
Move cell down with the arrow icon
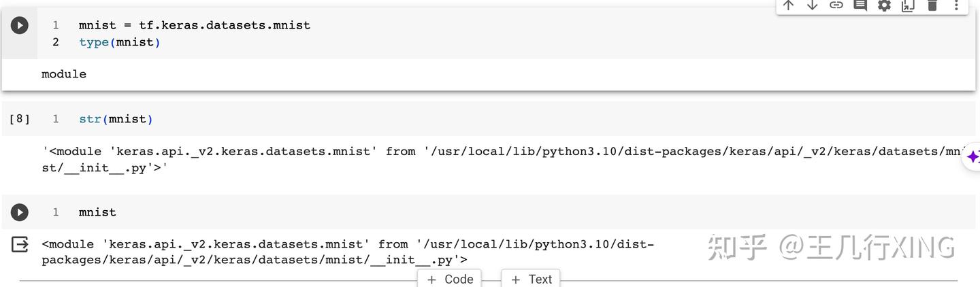coord(812,5)
